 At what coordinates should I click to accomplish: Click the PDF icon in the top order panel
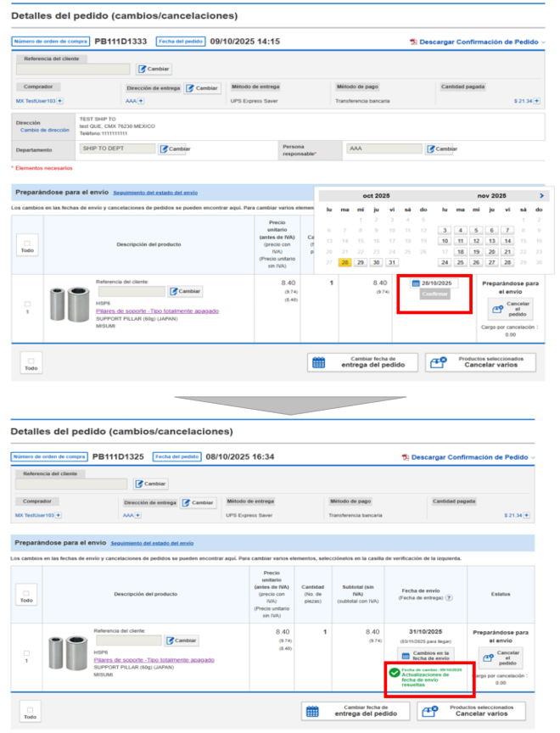pyautogui.click(x=413, y=42)
